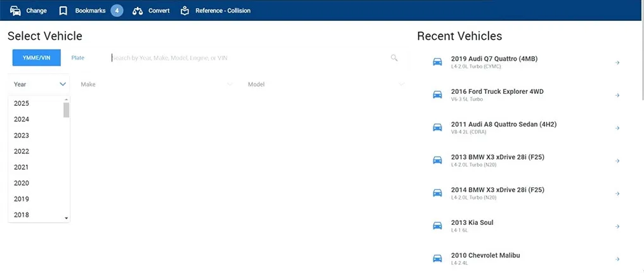Viewport: 644px width, 273px height.
Task: Click car icon beside 2010 Chevrolet Malibu
Action: click(437, 258)
